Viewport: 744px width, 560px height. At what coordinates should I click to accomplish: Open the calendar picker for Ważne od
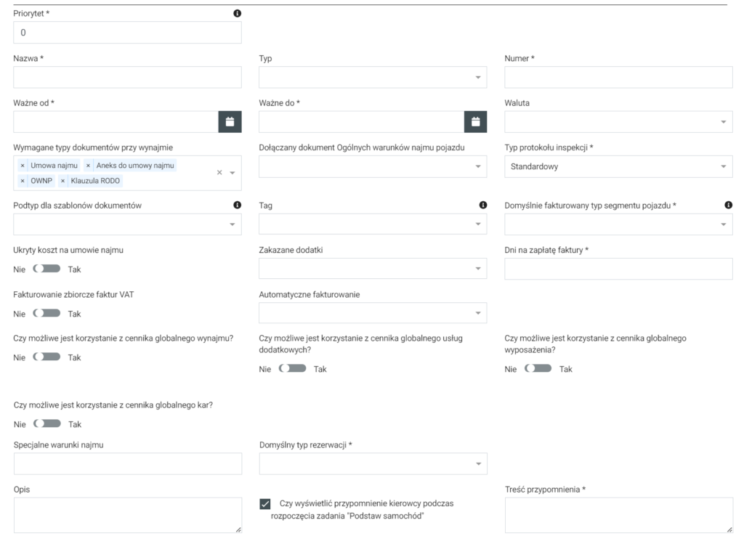pyautogui.click(x=230, y=122)
